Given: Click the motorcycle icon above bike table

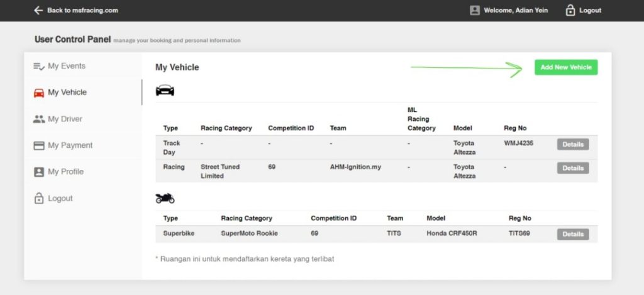Looking at the screenshot, I should tap(165, 199).
